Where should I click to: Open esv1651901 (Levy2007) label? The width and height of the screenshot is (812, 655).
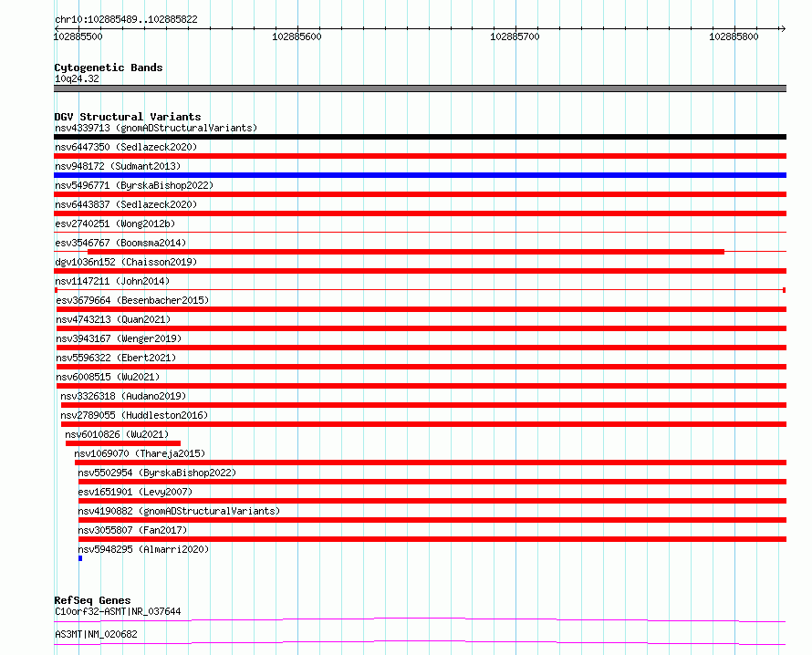point(135,492)
